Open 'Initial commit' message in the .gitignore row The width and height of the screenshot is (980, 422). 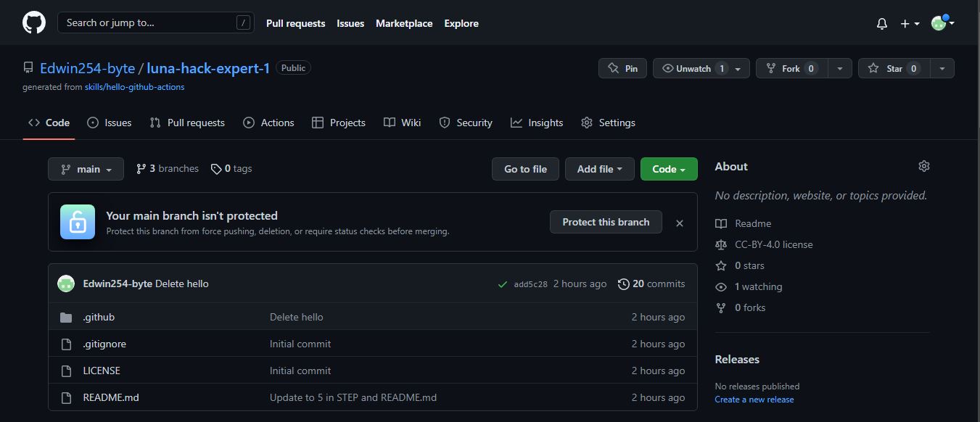300,344
